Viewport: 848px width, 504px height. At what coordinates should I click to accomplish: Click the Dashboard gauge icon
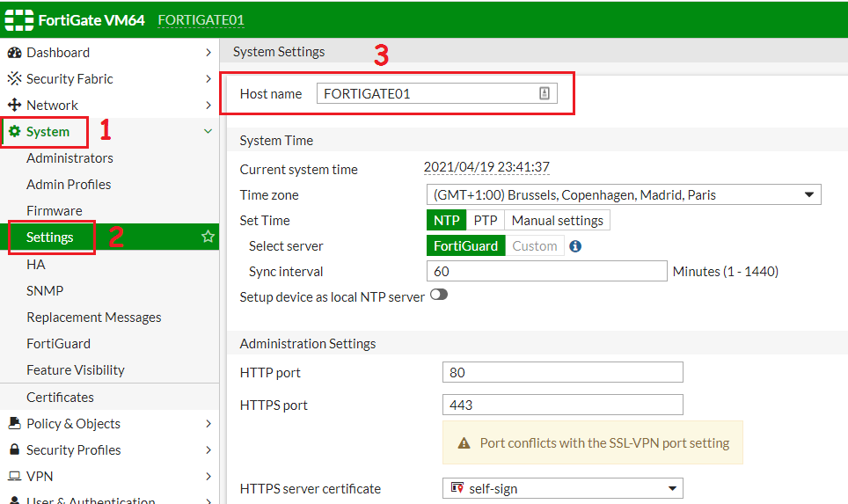14,53
